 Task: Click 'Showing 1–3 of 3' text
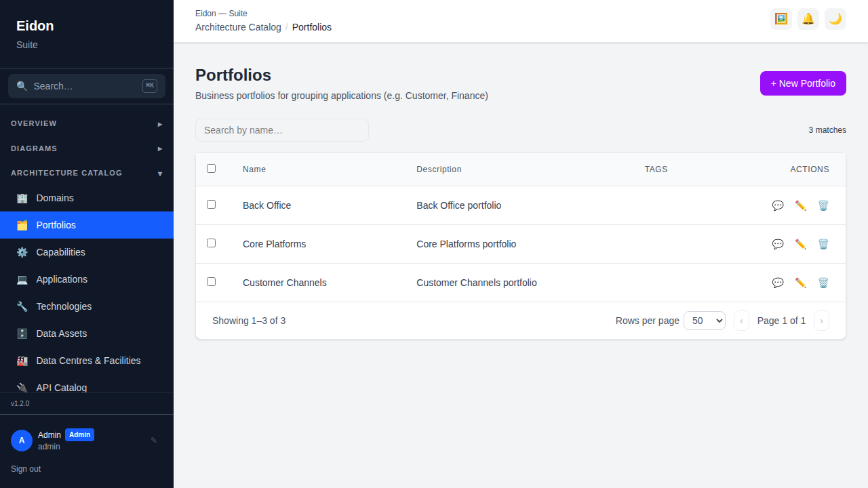coord(249,321)
